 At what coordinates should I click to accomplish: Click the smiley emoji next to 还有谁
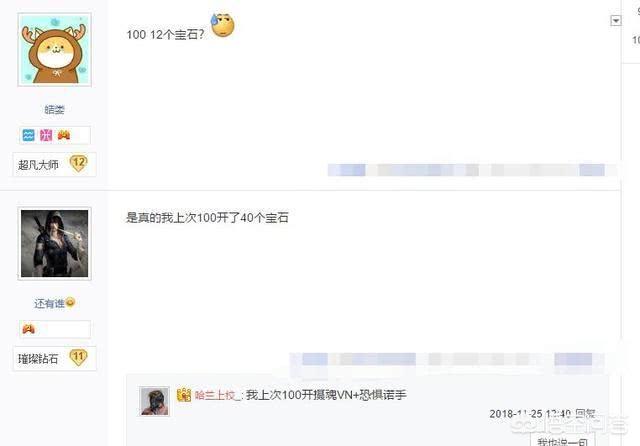tap(70, 302)
